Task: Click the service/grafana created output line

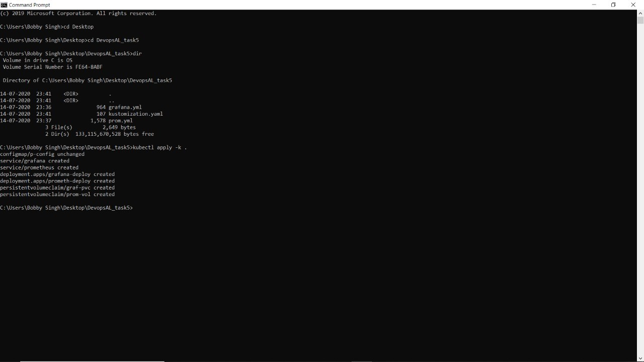Action: tap(34, 161)
